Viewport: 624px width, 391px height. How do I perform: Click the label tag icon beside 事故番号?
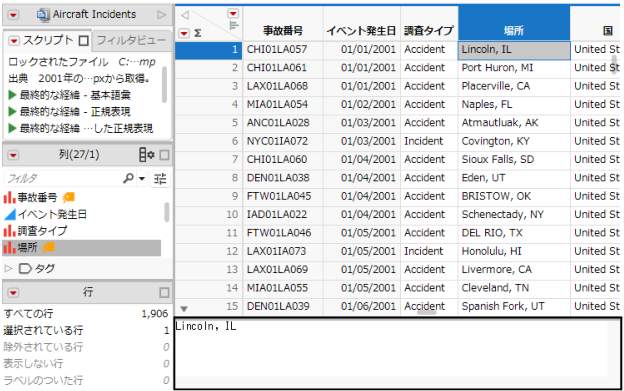(x=68, y=197)
